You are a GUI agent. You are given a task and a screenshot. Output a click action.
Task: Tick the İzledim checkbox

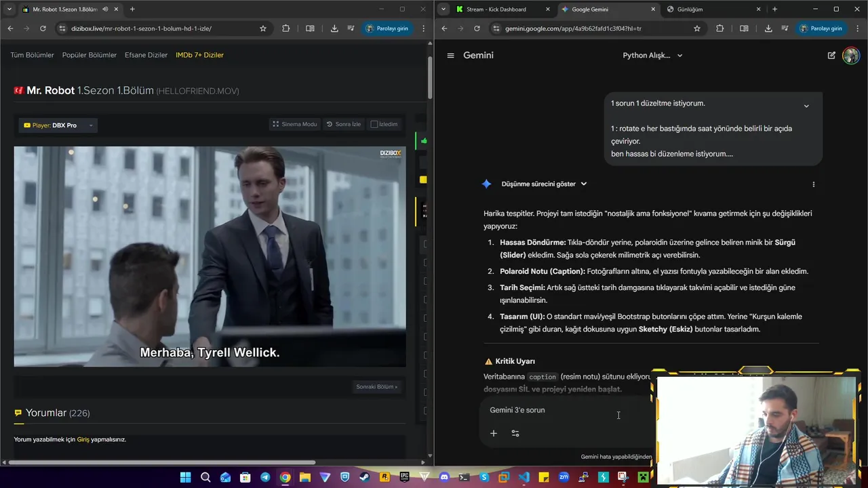click(374, 124)
